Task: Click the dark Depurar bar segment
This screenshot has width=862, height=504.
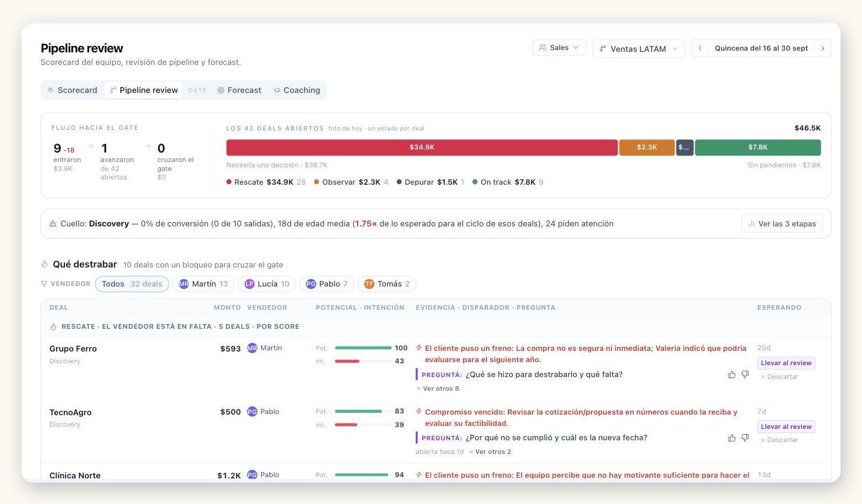Action: click(x=684, y=147)
